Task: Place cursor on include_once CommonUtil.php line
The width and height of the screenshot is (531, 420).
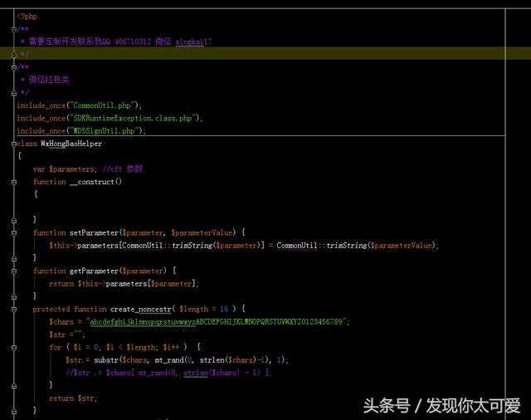Action: pyautogui.click(x=80, y=105)
